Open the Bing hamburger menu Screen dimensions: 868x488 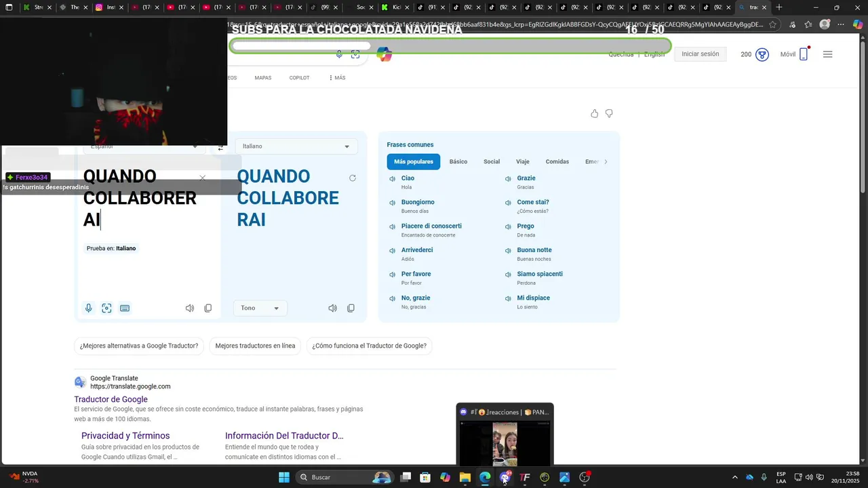click(x=827, y=54)
